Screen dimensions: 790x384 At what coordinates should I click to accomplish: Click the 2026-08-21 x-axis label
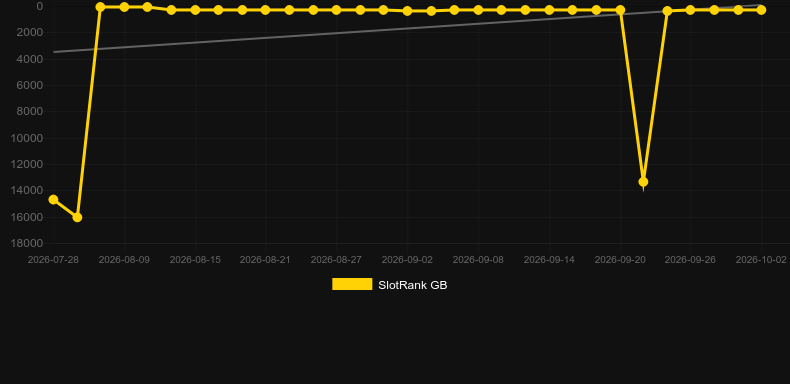click(265, 260)
